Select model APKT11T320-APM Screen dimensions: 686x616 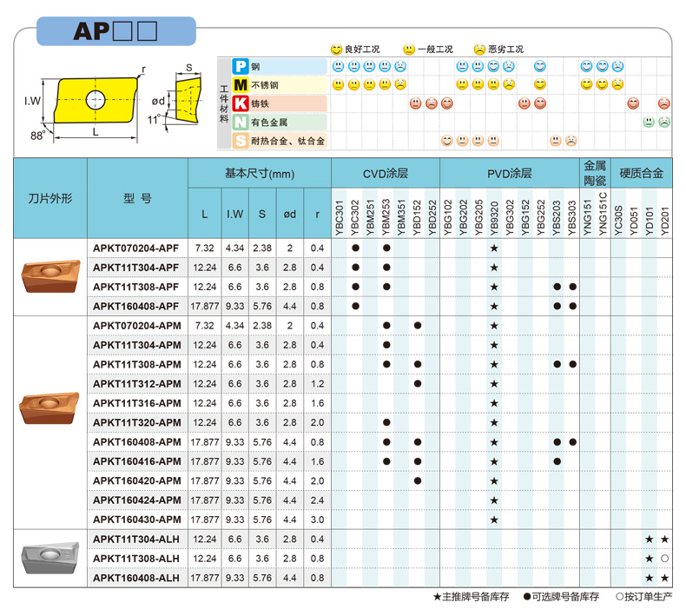[137, 422]
